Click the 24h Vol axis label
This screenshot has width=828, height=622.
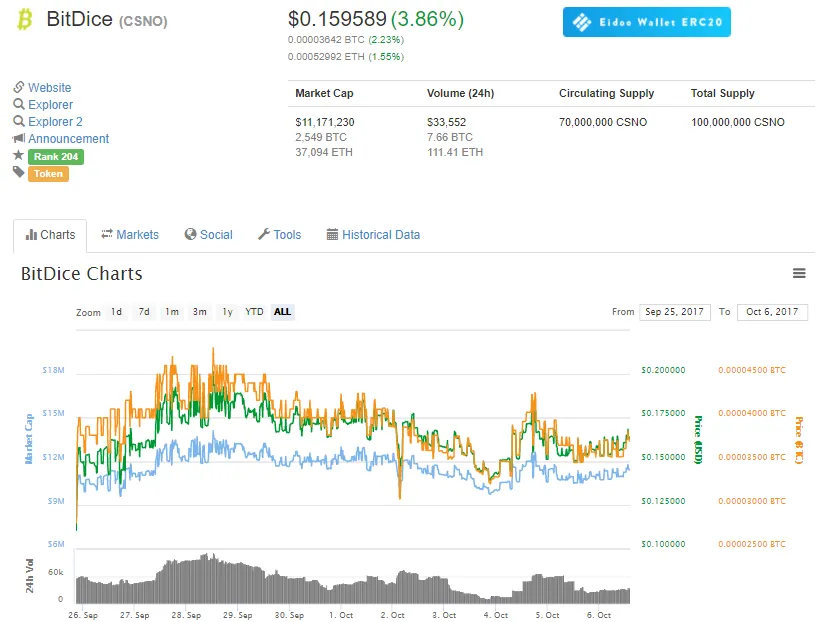pos(30,576)
